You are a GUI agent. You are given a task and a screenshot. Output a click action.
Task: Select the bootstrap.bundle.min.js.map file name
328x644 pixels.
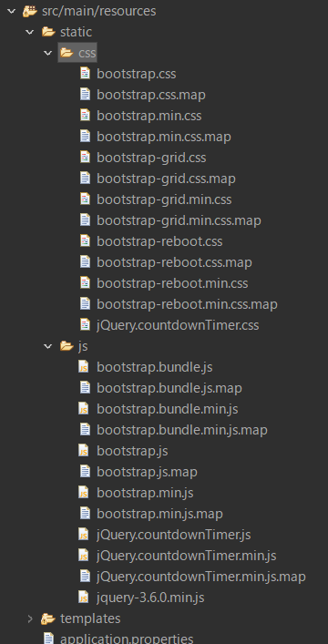[182, 430]
